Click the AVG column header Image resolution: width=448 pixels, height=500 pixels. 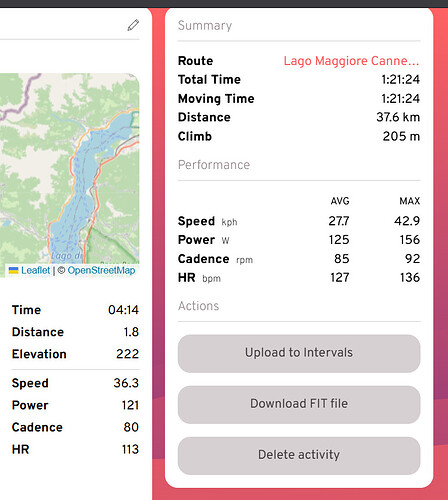click(x=340, y=201)
